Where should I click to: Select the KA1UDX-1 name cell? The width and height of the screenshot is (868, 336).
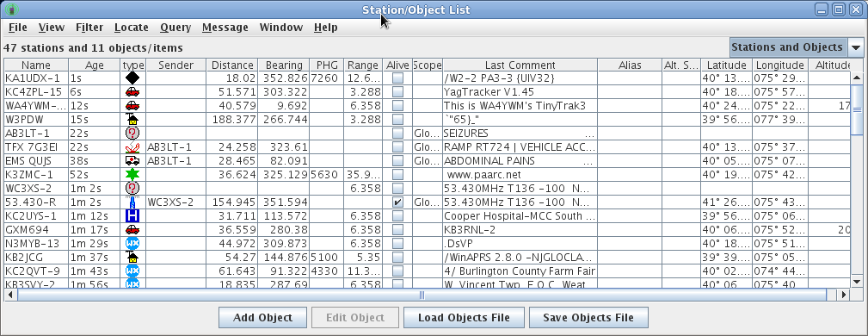[36, 78]
